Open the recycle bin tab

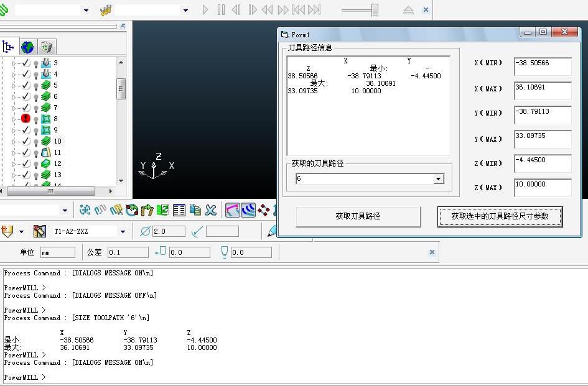tap(47, 47)
